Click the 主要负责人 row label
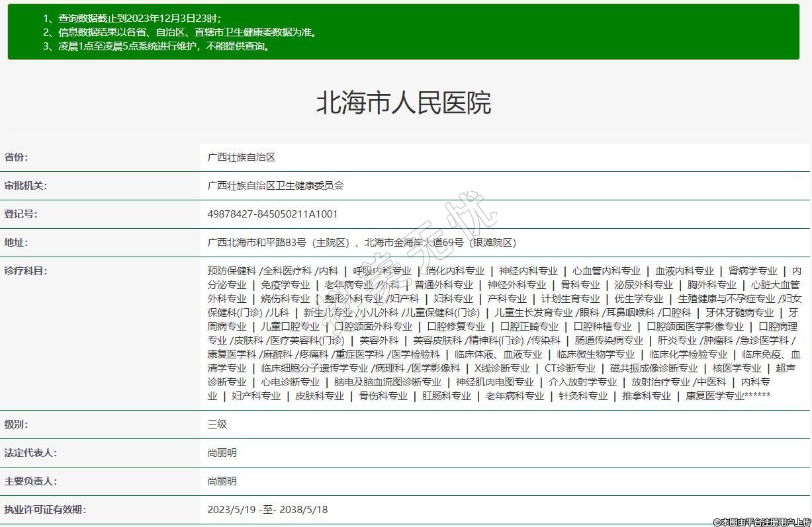 coord(30,481)
